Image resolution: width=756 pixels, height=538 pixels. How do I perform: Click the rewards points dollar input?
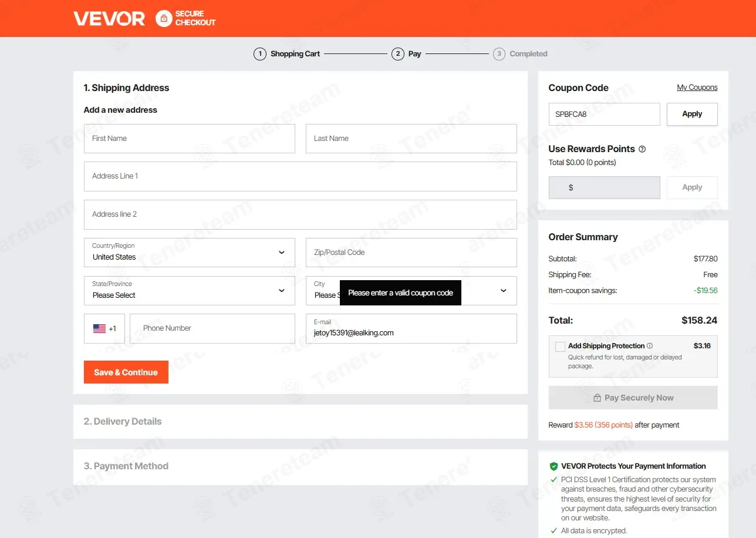coord(605,187)
